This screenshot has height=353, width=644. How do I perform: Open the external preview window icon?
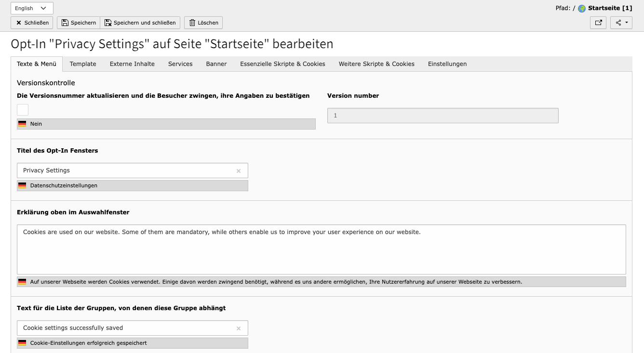pyautogui.click(x=598, y=23)
